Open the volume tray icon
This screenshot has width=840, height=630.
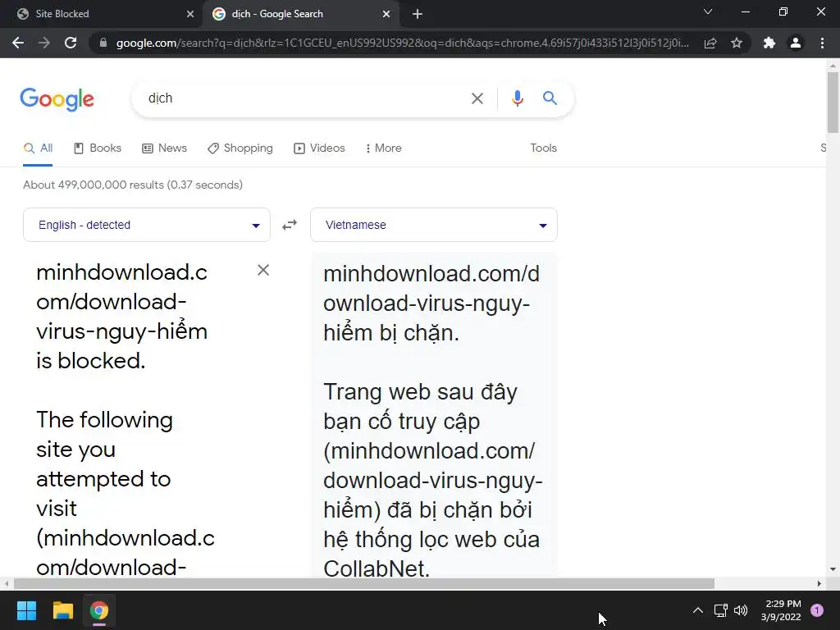click(741, 610)
